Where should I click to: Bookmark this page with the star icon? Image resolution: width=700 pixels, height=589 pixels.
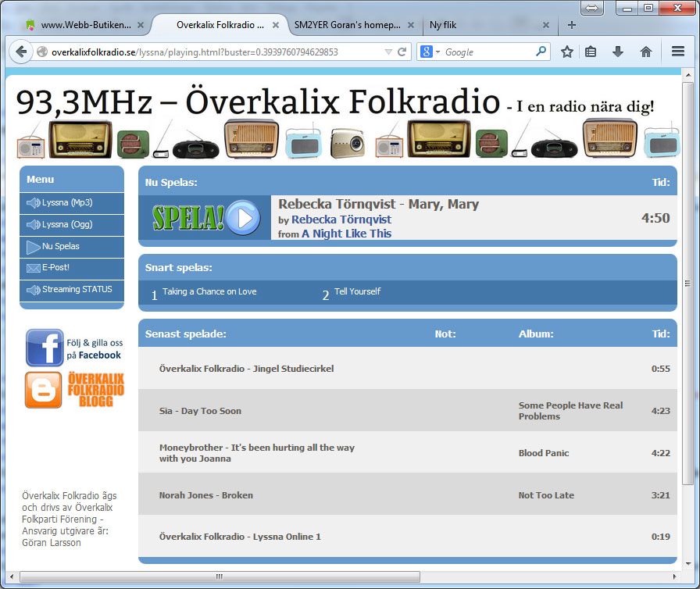(x=567, y=52)
